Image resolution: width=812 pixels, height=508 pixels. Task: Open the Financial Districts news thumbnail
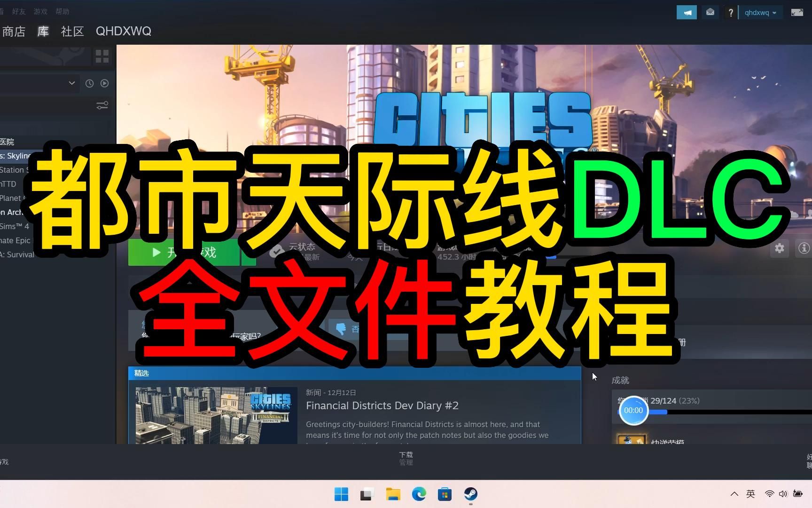[216, 415]
